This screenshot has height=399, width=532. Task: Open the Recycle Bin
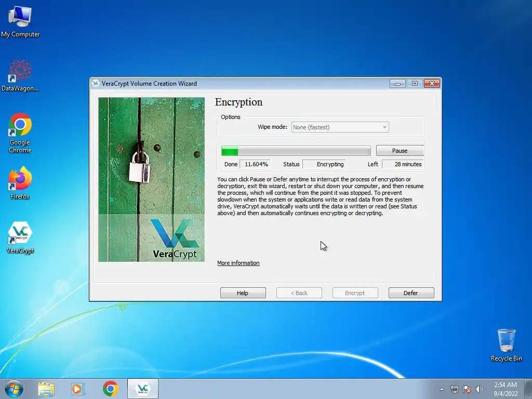506,345
